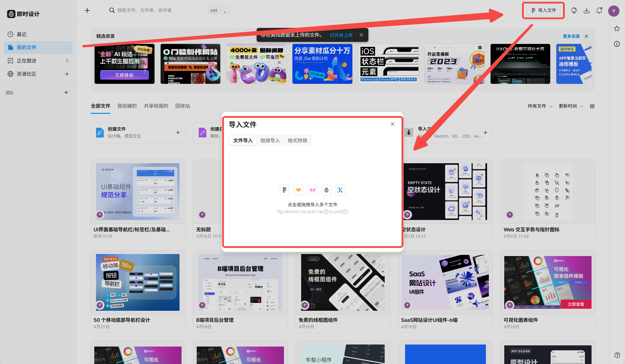625x364 pixels.
Task: Click the 即时设计 logo icon
Action: (x=11, y=14)
